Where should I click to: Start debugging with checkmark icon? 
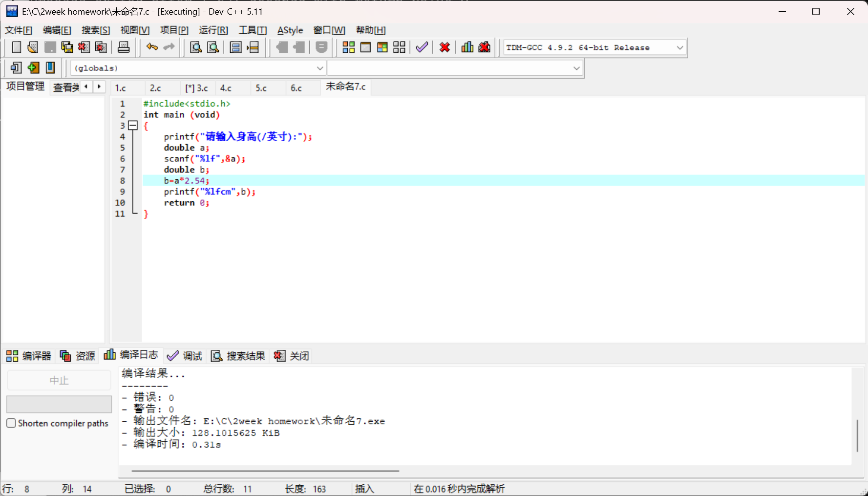(x=422, y=47)
